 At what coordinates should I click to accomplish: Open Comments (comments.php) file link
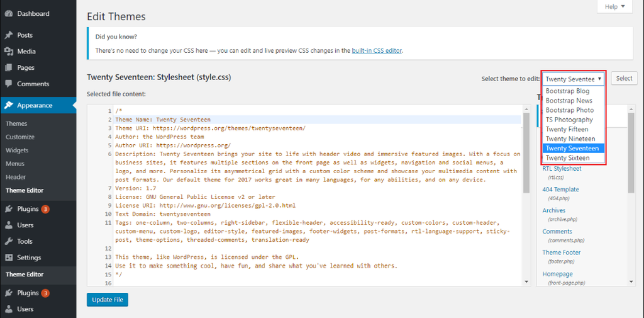pos(557,232)
